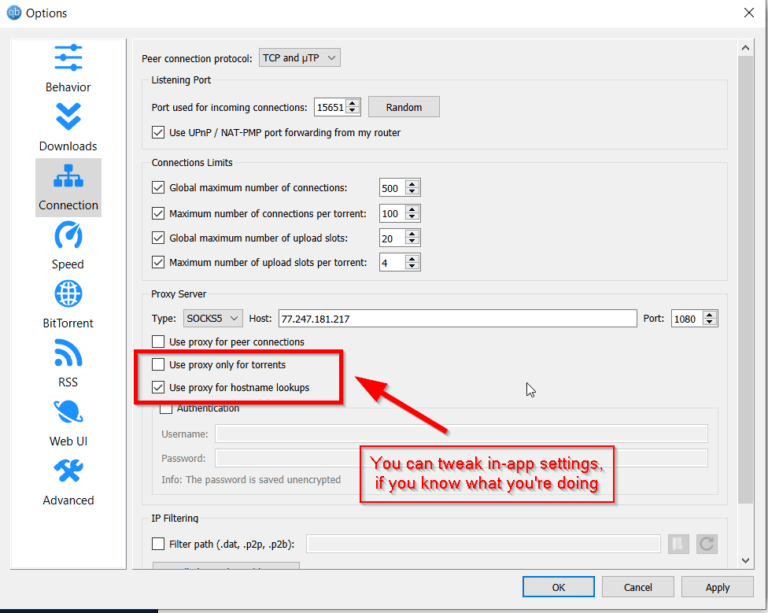Switch to Speed tab label
Screen dimensions: 768x613
(68, 264)
